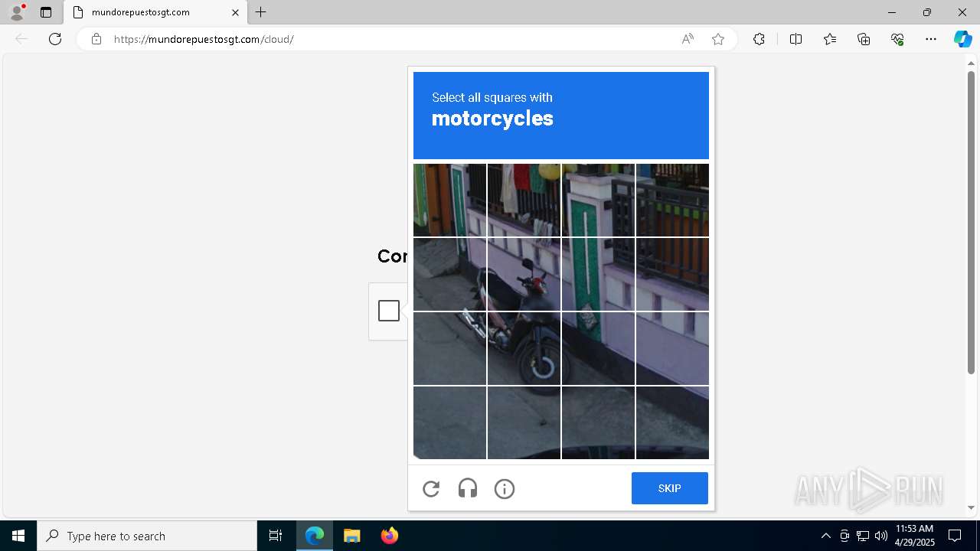
Task: Refresh the browser page
Action: point(55,39)
